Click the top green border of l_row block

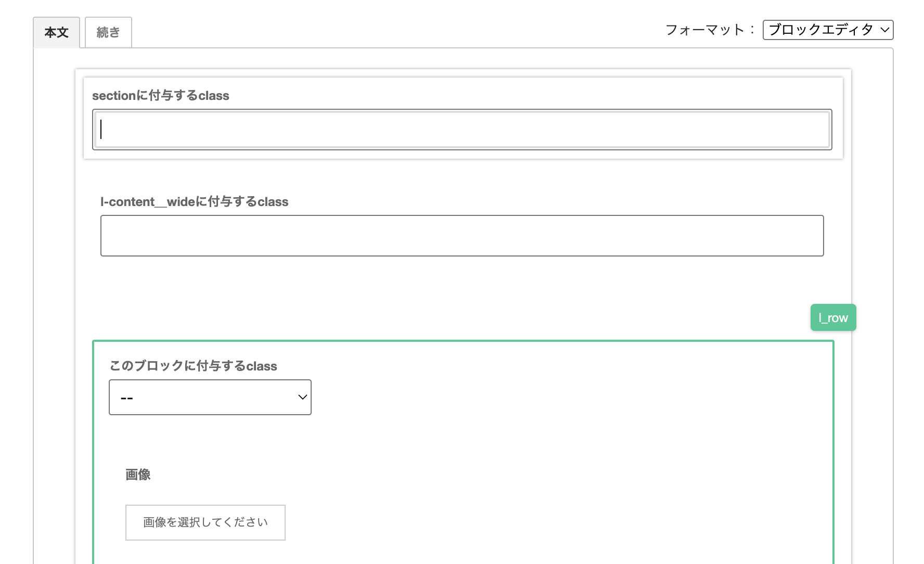tap(463, 341)
